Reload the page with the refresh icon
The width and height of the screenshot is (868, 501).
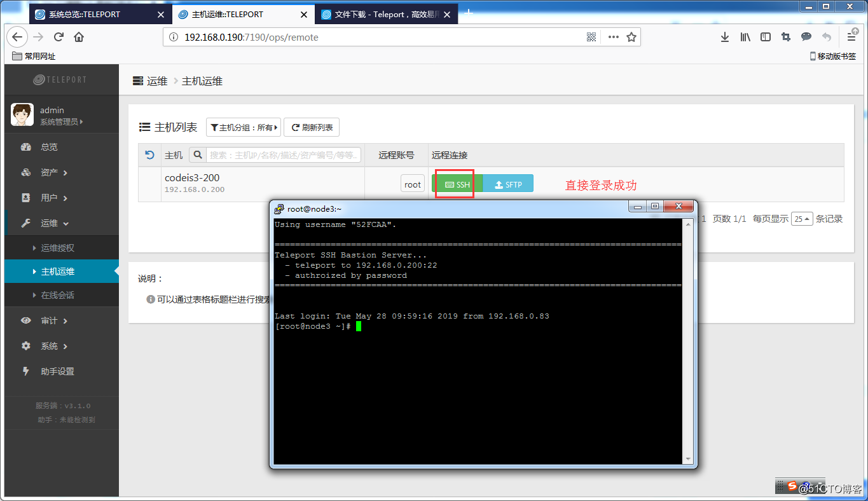point(59,37)
